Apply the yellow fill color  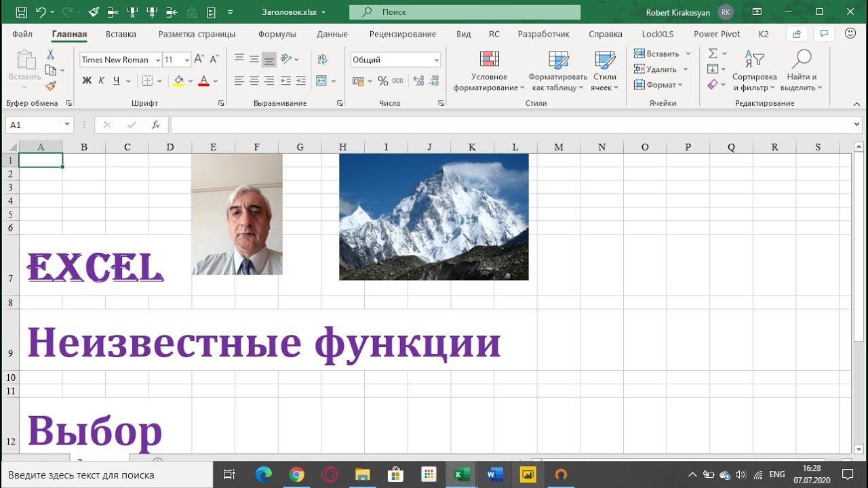[178, 81]
